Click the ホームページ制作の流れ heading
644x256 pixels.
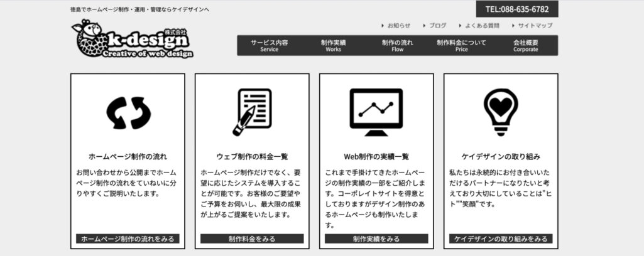(x=128, y=157)
